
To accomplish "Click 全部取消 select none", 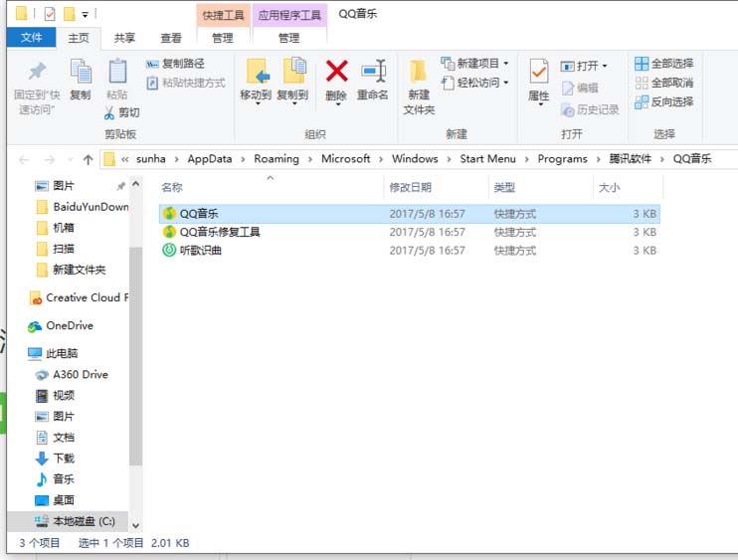I will (x=664, y=84).
